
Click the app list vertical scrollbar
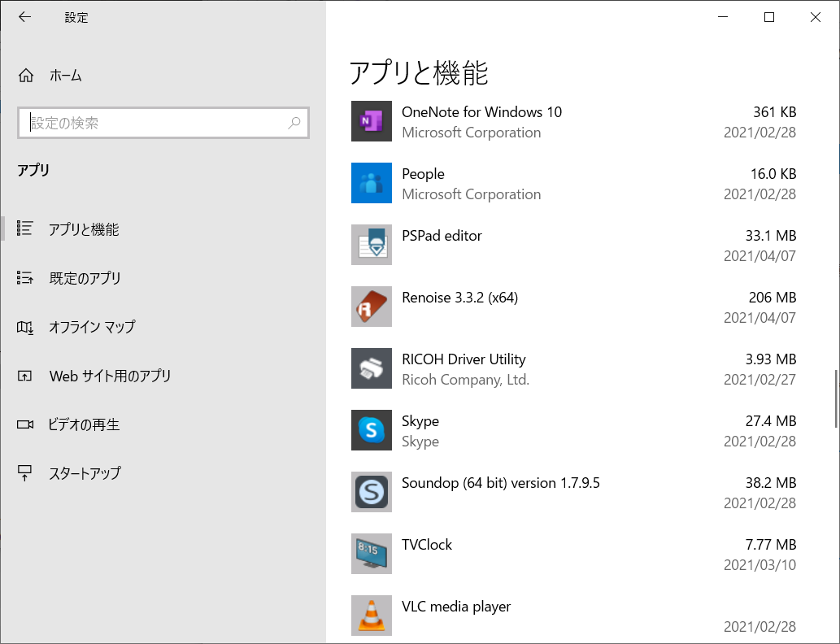click(836, 398)
